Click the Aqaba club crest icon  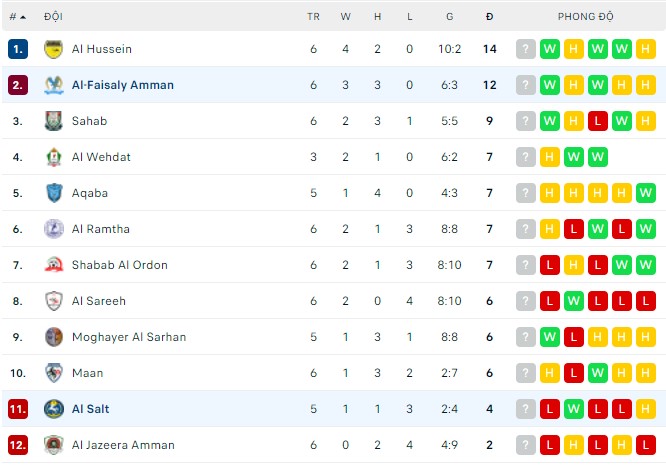[54, 193]
